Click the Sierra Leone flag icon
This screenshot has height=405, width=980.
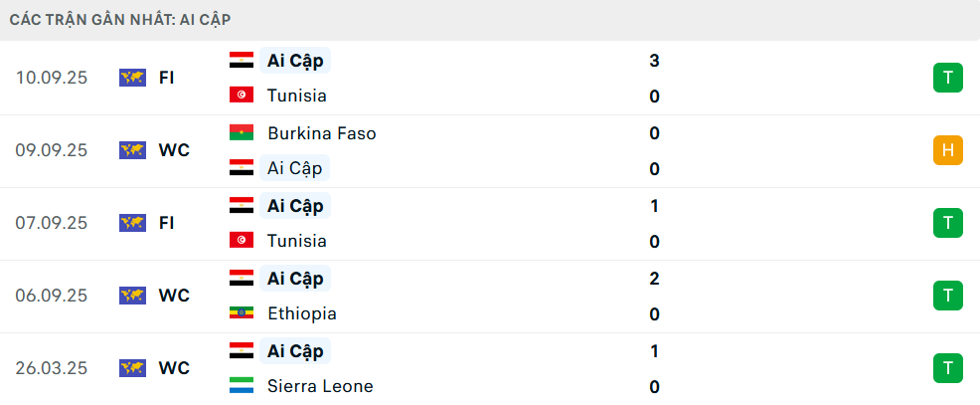pyautogui.click(x=241, y=386)
